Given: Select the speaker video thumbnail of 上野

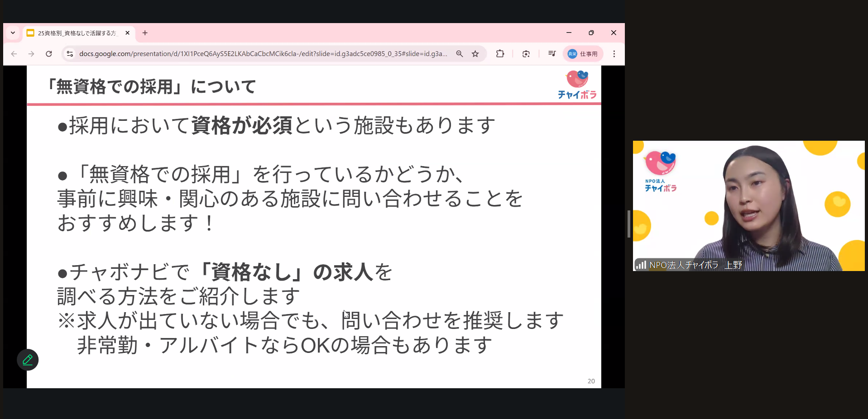Looking at the screenshot, I should pyautogui.click(x=748, y=206).
